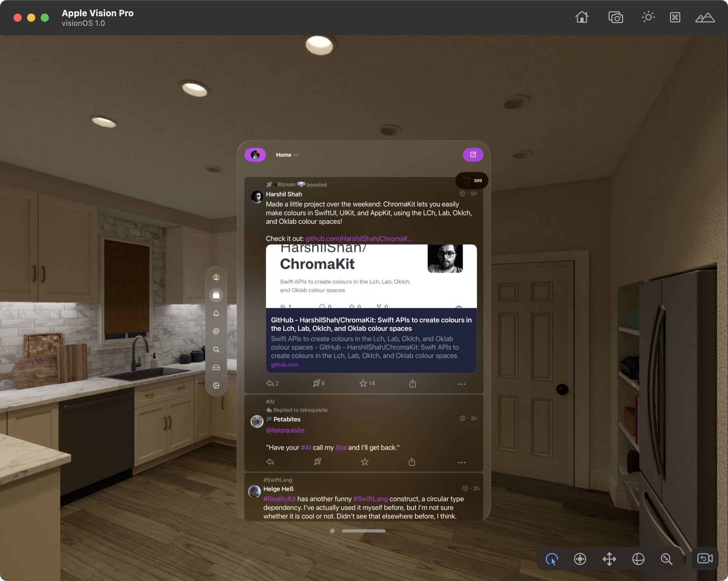Expand the Home timeline dropdown

pos(287,155)
